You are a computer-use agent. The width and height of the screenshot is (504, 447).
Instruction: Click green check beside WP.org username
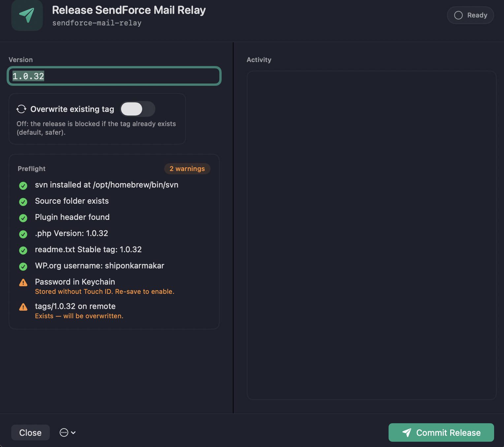[x=23, y=266]
